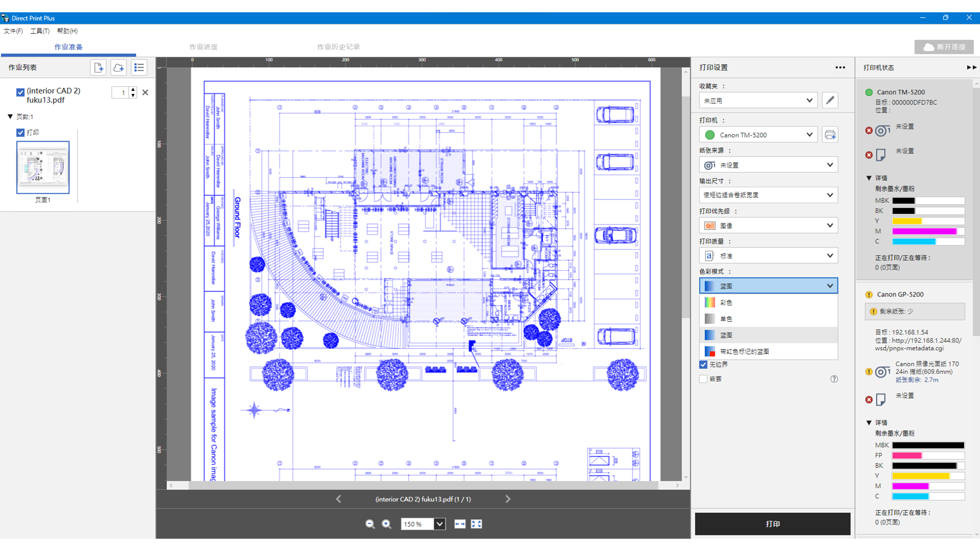Open printer properties icon beside Canon TM-5200
The image size is (980, 551).
(x=830, y=135)
